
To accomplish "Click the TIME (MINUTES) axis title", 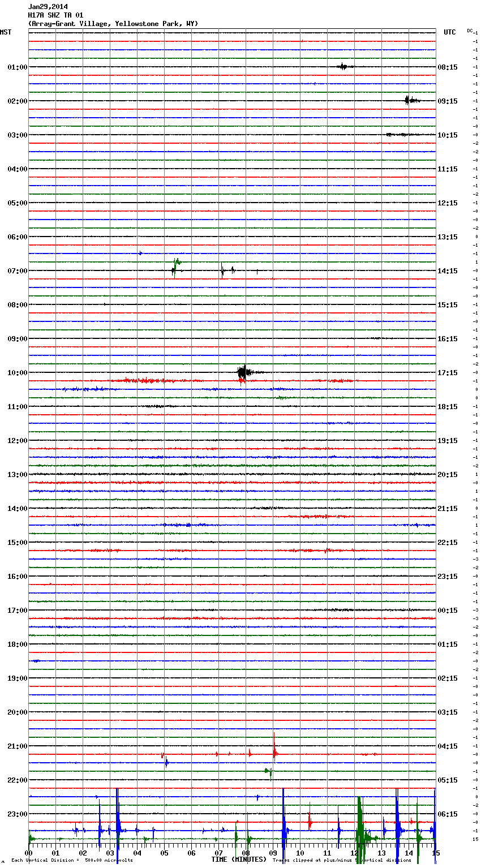I will pos(239,860).
